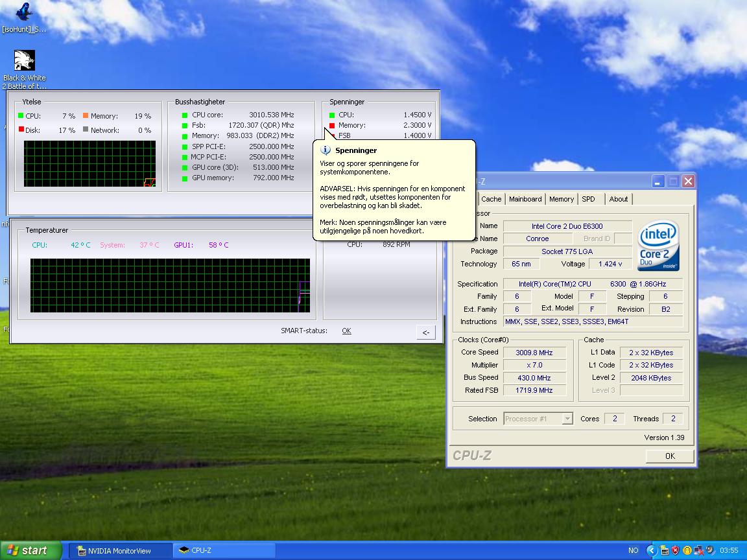Click the green GPU memory clock indicator
Image resolution: width=747 pixels, height=560 pixels.
coord(185,178)
